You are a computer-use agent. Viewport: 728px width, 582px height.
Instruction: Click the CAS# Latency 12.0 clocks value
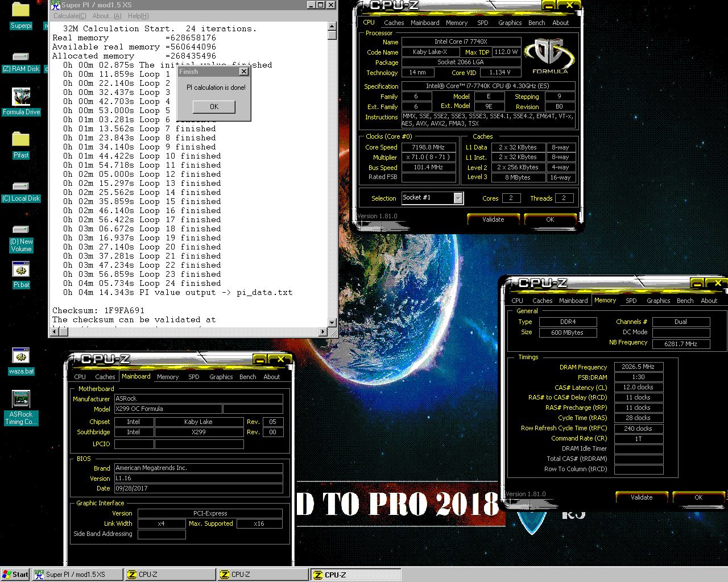(x=638, y=387)
